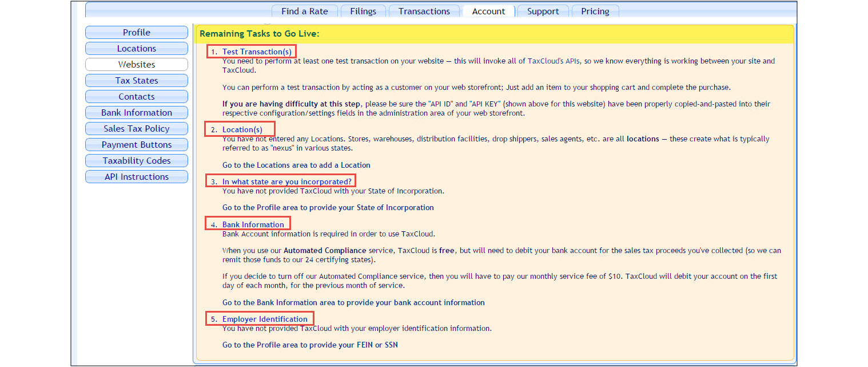
Task: Open Contacts in the sidebar
Action: 137,97
